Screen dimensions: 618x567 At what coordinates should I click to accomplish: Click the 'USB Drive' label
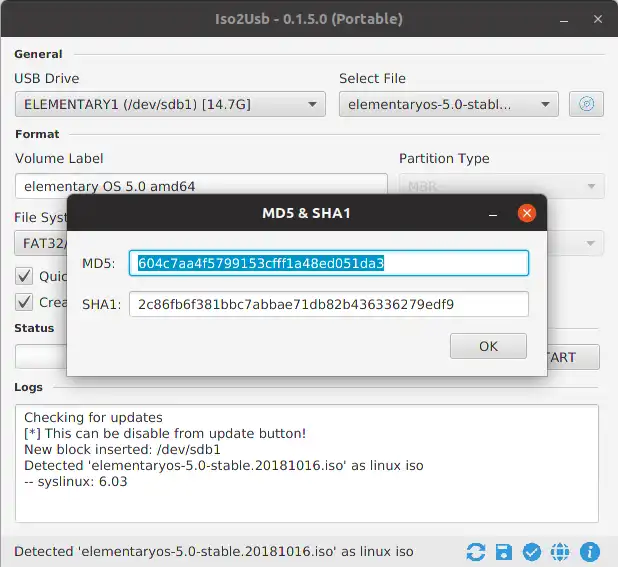coord(47,78)
